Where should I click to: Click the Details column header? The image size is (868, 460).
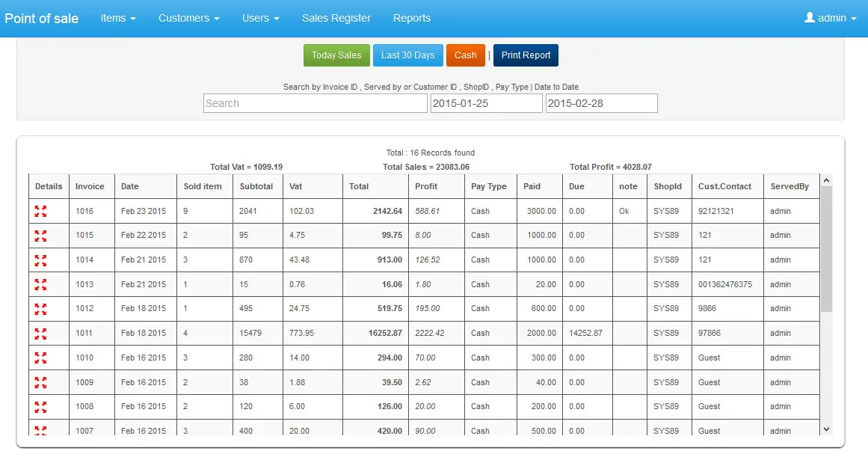coord(49,186)
